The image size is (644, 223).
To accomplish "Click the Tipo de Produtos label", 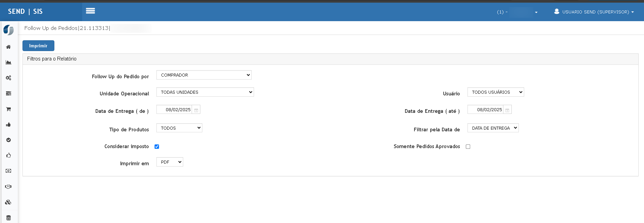I will click(x=129, y=130).
